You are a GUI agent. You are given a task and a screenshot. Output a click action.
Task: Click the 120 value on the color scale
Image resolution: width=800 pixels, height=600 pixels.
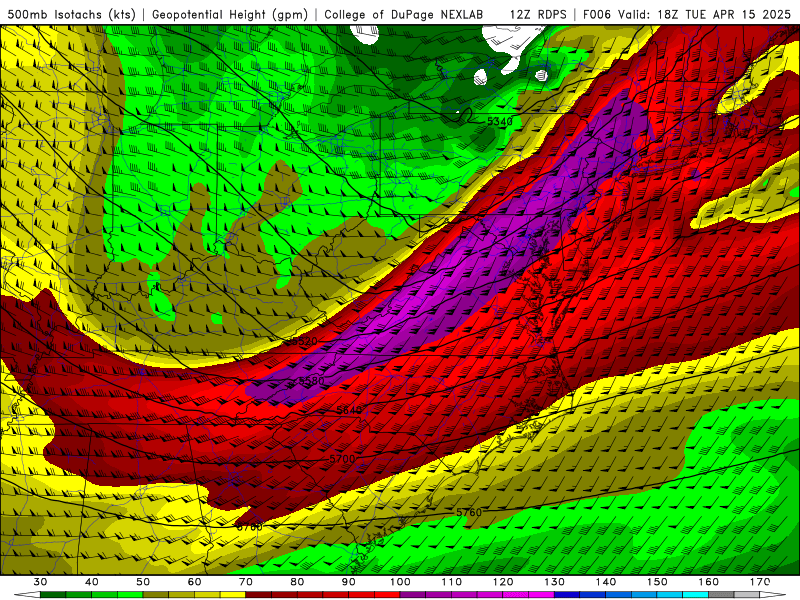click(x=503, y=582)
